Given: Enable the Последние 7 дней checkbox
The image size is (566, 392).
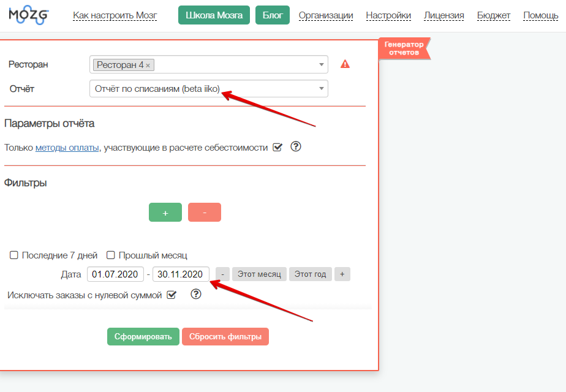Looking at the screenshot, I should [13, 255].
